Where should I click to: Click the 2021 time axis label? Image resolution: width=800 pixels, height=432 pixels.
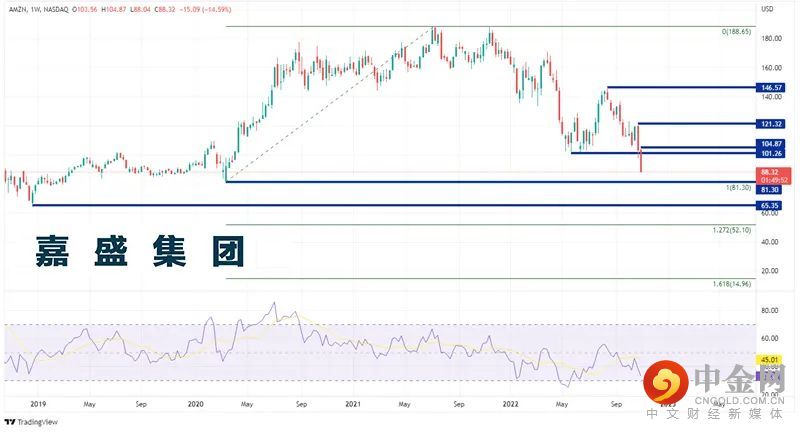click(x=353, y=404)
